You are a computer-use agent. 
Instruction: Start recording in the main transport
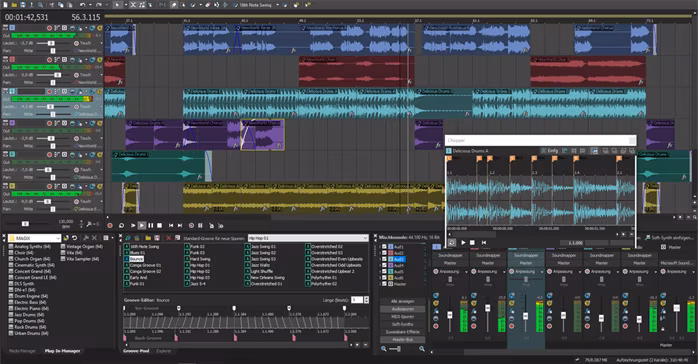pos(110,226)
